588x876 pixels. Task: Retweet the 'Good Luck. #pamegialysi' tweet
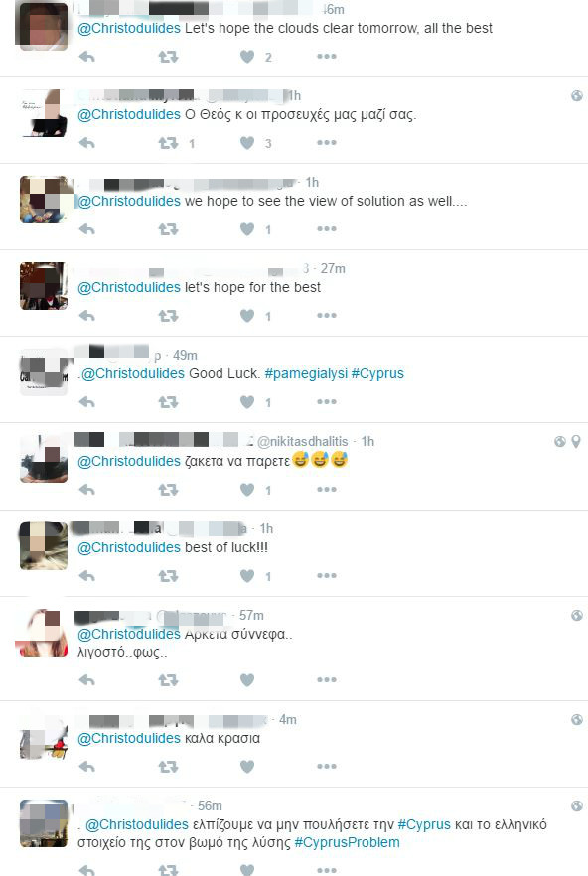tap(168, 402)
